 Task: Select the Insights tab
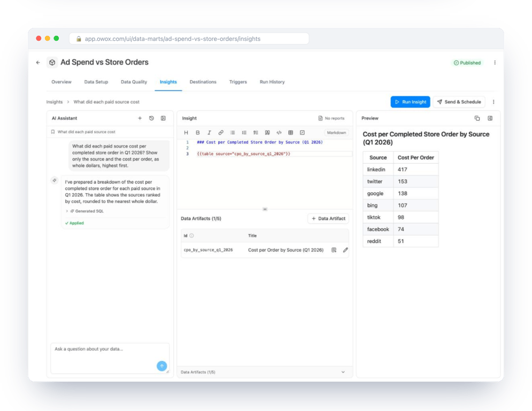click(168, 82)
